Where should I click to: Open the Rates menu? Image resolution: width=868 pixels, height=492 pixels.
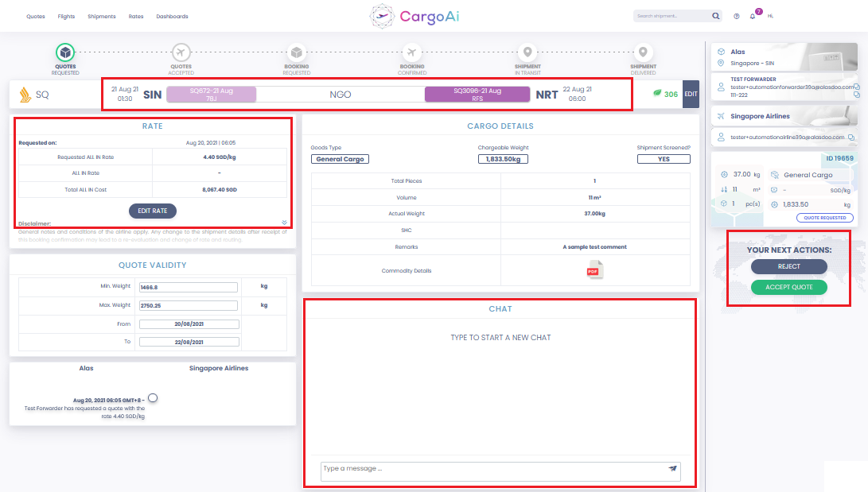pos(135,17)
